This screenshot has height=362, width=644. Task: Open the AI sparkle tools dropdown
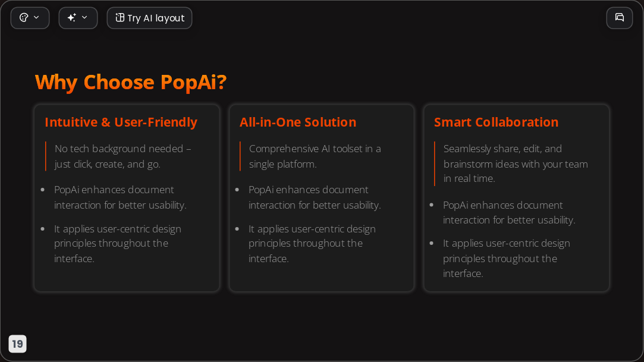point(78,18)
